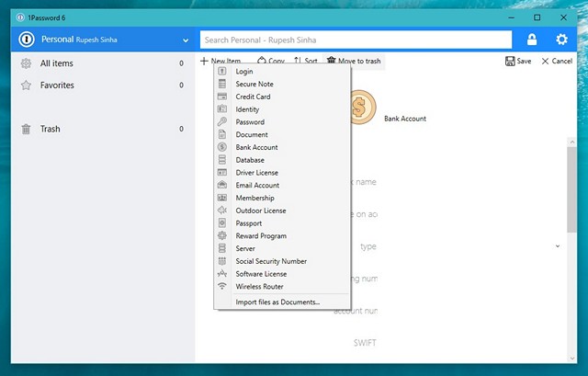Select the Reward Program menu item
The width and height of the screenshot is (588, 376).
point(261,235)
